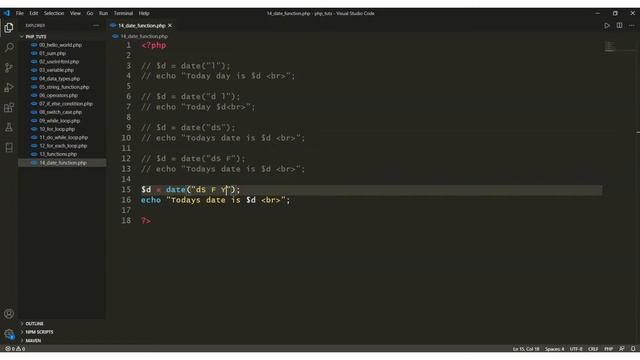
Task: Click the VS Code logo icon
Action: click(x=7, y=13)
